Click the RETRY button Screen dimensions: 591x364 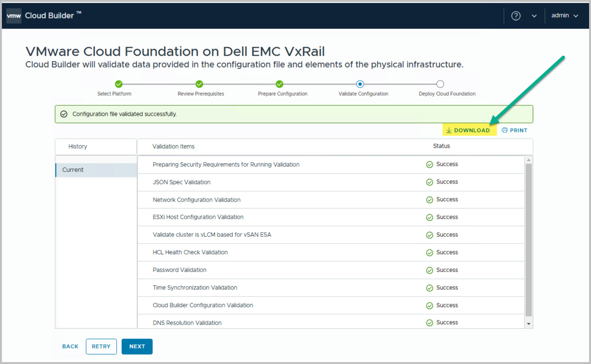click(x=101, y=346)
